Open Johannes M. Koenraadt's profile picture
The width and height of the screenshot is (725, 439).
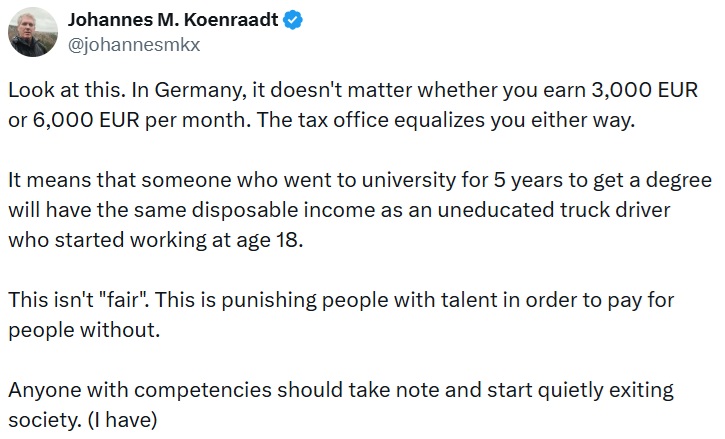click(x=33, y=32)
